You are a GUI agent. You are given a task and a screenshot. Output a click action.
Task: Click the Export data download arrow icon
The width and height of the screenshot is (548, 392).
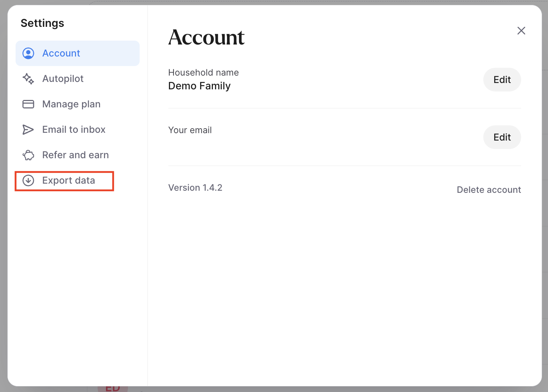[x=28, y=180]
